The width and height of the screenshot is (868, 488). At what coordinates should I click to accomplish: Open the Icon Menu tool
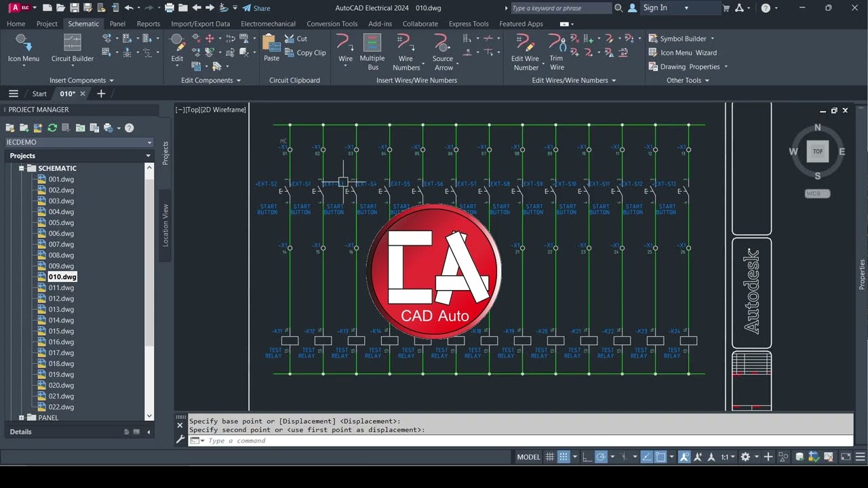coord(24,49)
